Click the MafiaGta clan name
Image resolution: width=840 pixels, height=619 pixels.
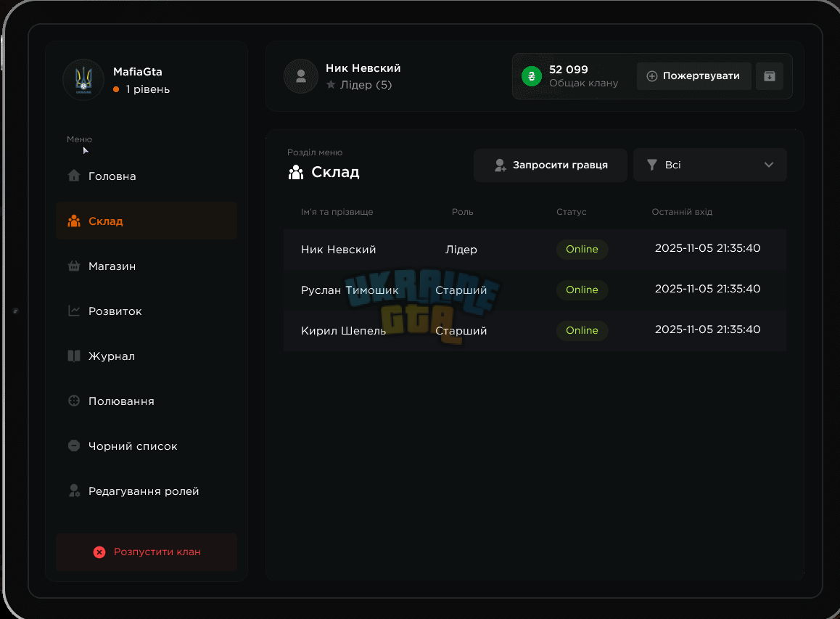(x=138, y=72)
